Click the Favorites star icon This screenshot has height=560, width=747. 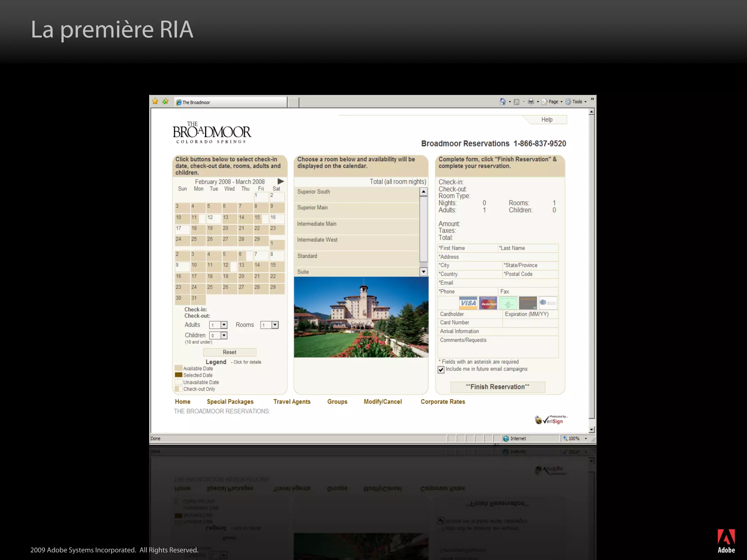click(155, 101)
